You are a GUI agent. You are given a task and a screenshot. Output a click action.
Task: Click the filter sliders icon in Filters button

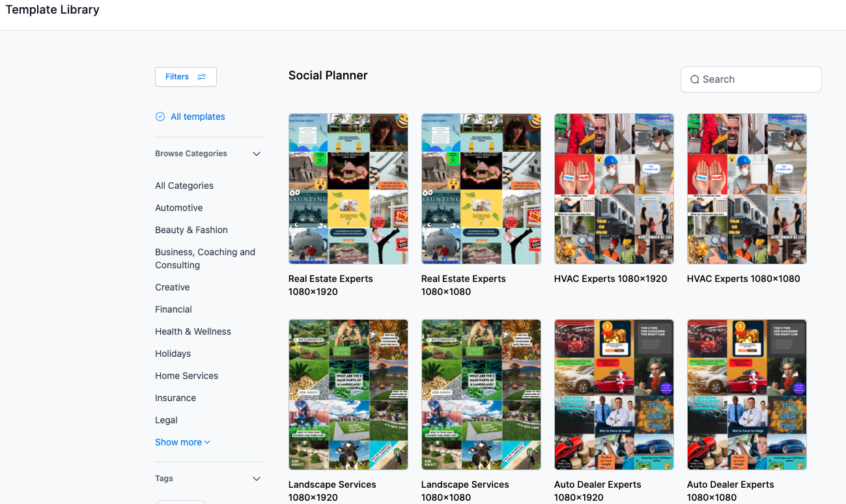coord(202,77)
